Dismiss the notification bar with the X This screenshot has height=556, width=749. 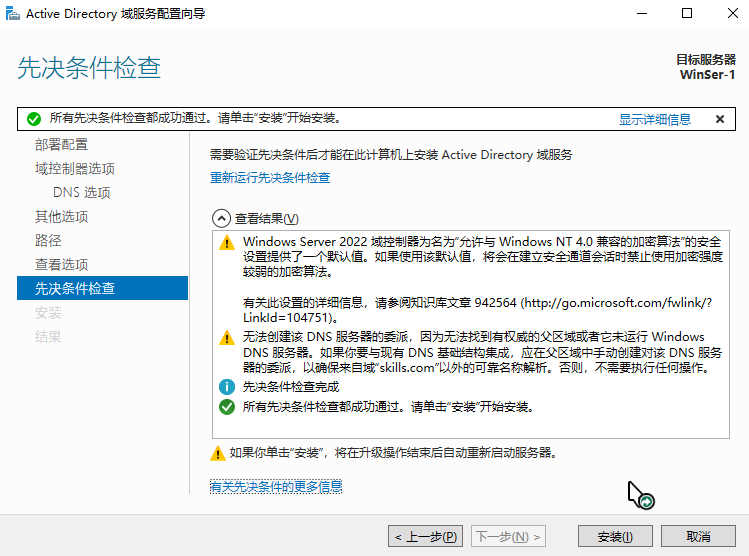(x=720, y=119)
